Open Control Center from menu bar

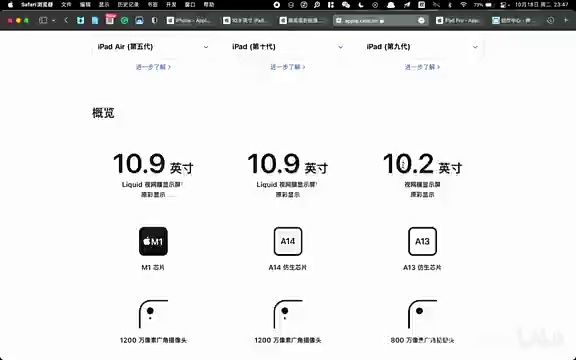504,5
